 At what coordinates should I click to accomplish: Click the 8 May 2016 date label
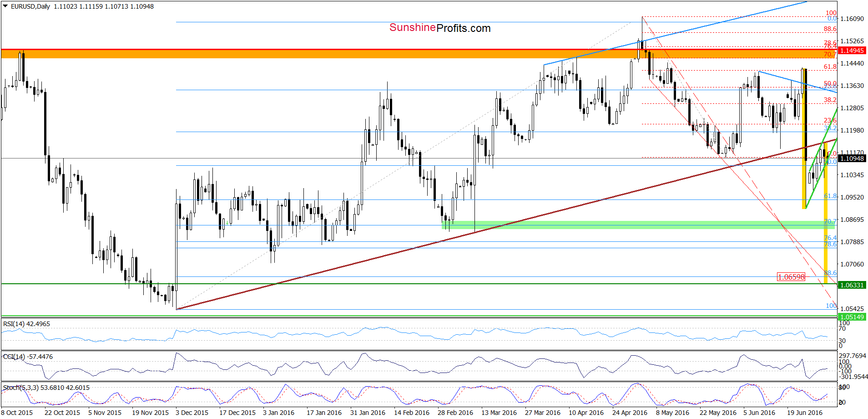tap(673, 413)
